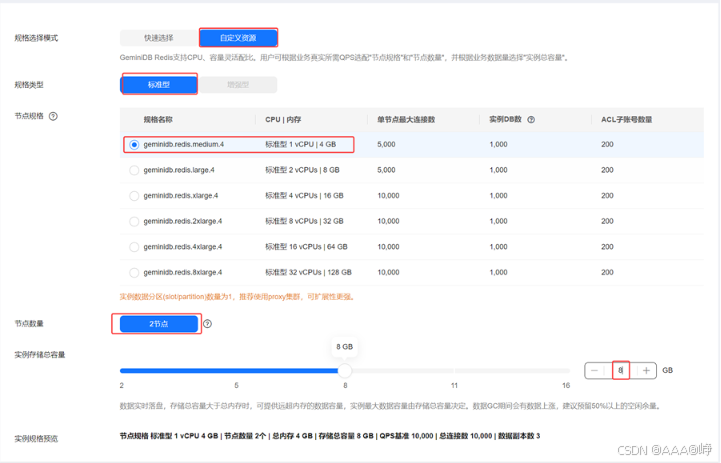Click the CPU | 内存 column header
This screenshot has height=463, width=721.
(283, 120)
